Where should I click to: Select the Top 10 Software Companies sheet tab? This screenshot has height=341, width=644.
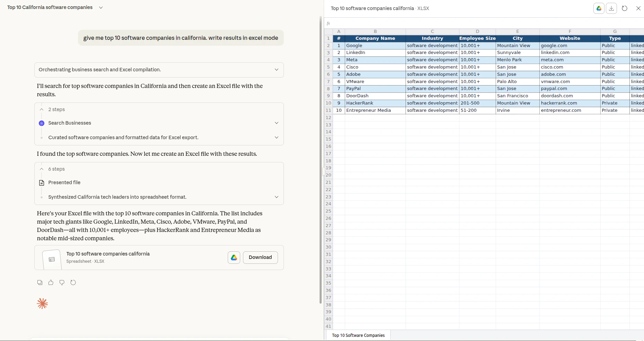tap(358, 335)
